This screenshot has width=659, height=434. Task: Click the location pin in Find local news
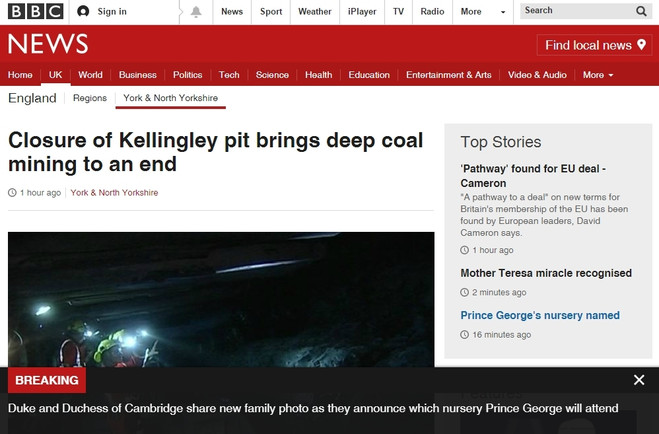[x=641, y=45]
